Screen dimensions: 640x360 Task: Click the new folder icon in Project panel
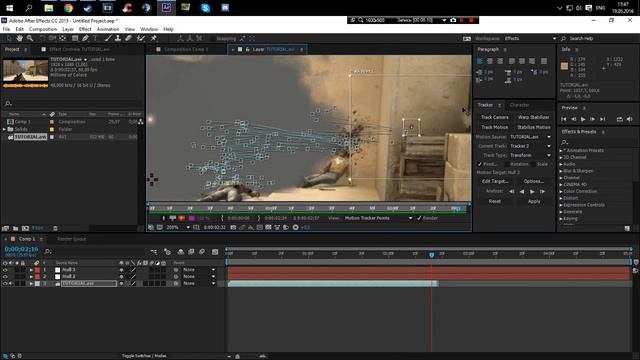click(16, 228)
